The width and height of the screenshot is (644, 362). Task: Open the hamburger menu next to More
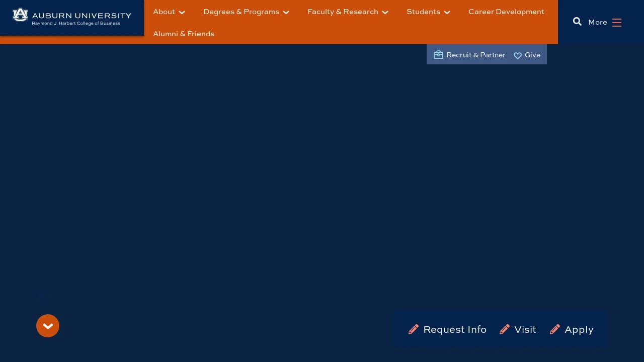(x=616, y=22)
